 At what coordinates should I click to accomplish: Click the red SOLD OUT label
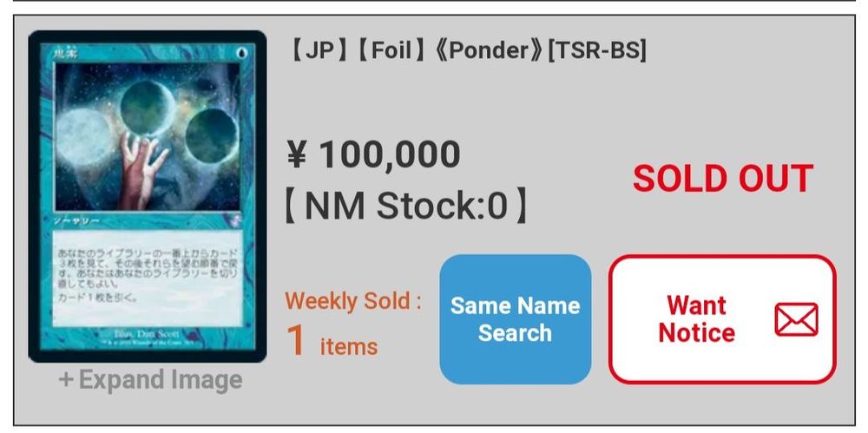(x=723, y=178)
